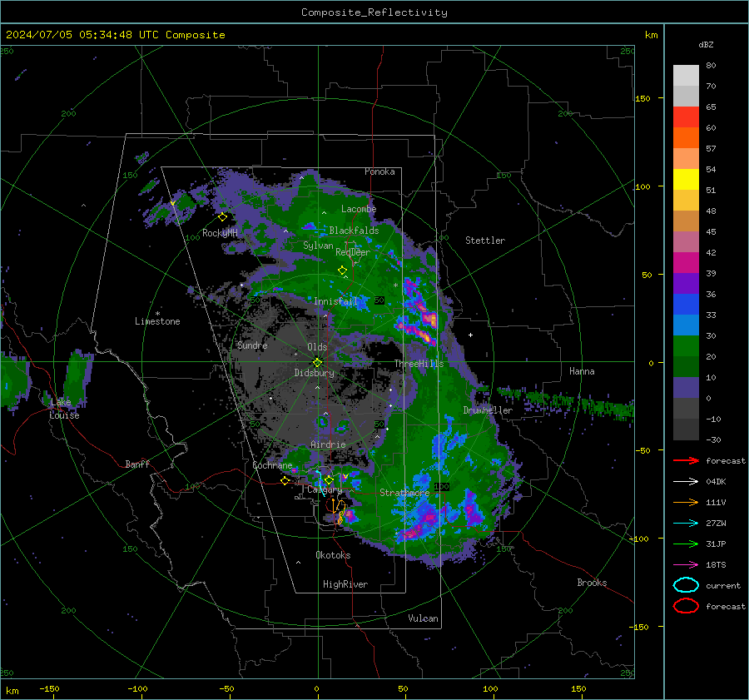Viewport: 749px width, 700px height.
Task: Click the Sundre label
Action: point(252,345)
